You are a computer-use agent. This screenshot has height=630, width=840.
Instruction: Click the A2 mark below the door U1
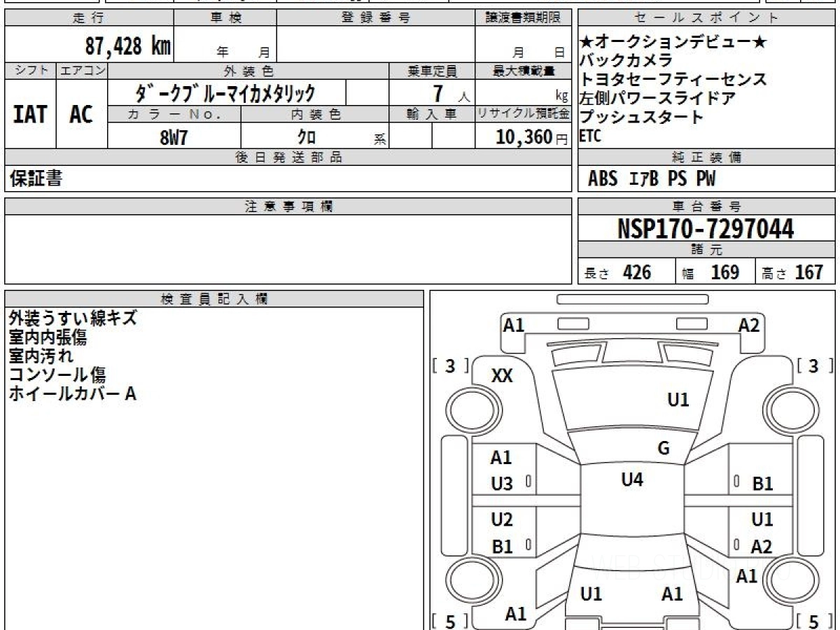pos(762,547)
